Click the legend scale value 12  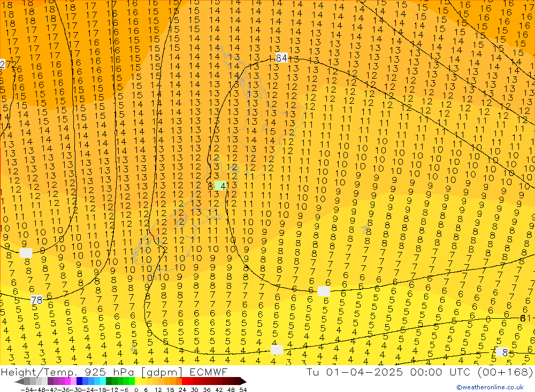[x=158, y=390]
